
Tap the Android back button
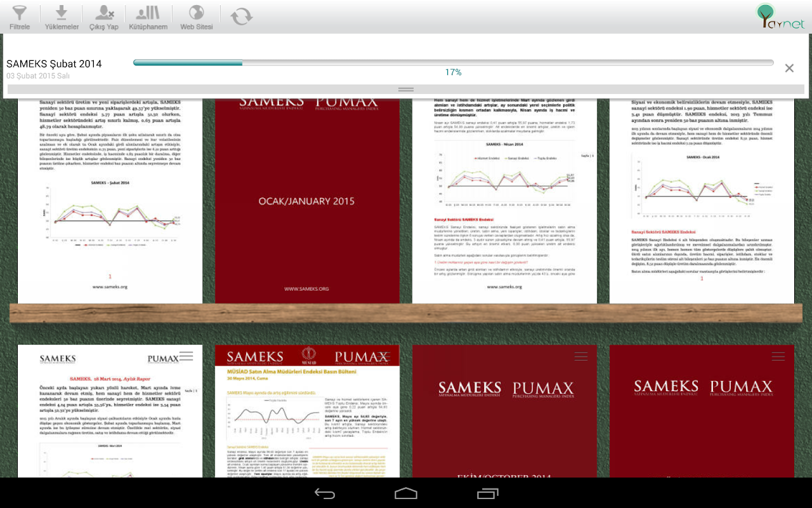point(325,493)
